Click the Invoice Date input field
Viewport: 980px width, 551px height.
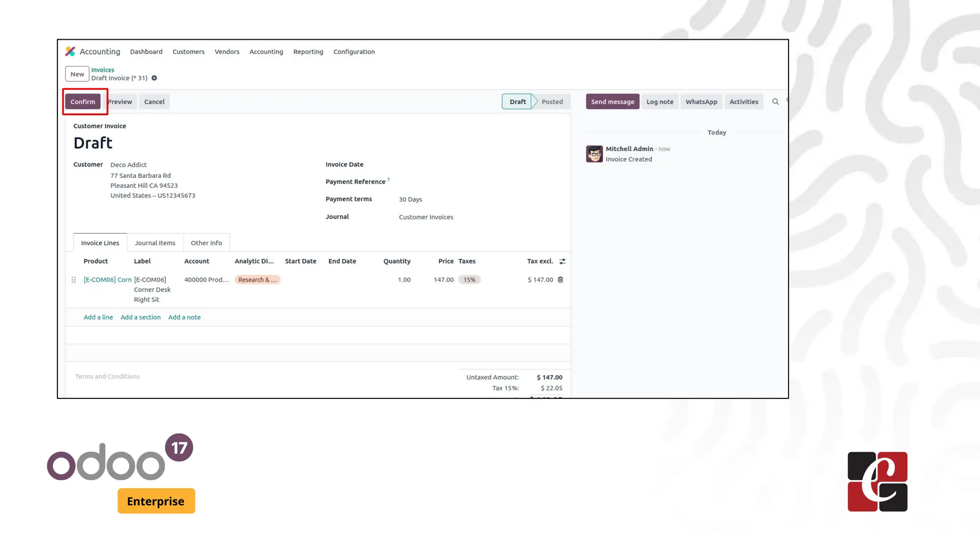tap(479, 165)
